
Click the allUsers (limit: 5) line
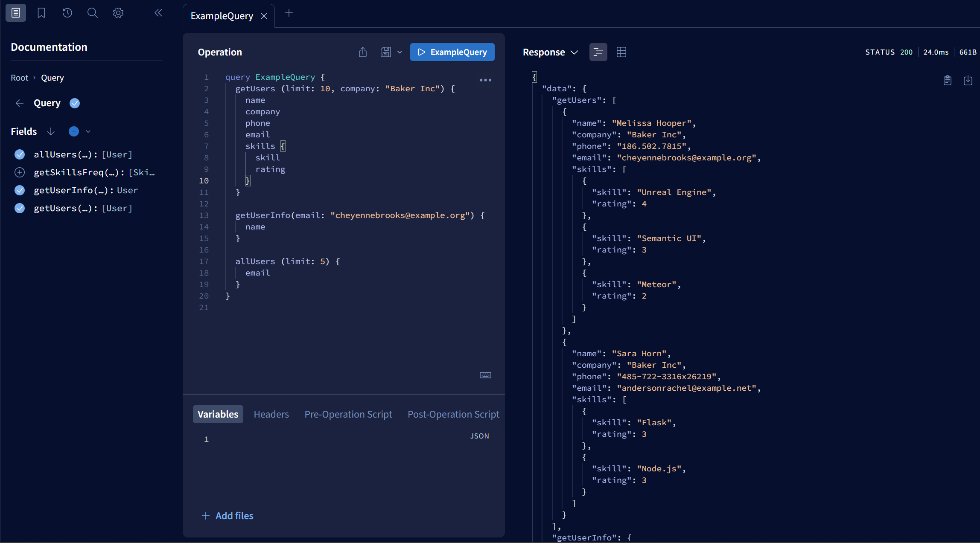coord(288,261)
